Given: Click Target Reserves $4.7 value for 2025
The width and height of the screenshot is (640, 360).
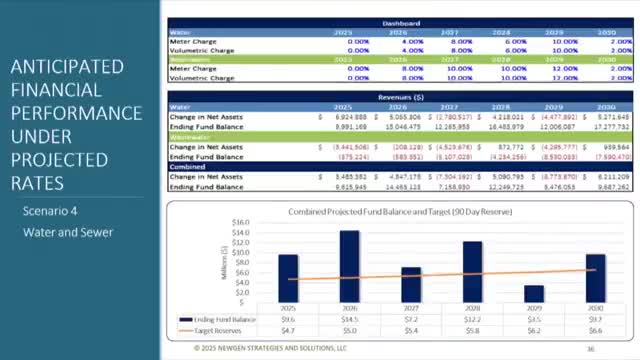Looking at the screenshot, I should coord(288,331).
